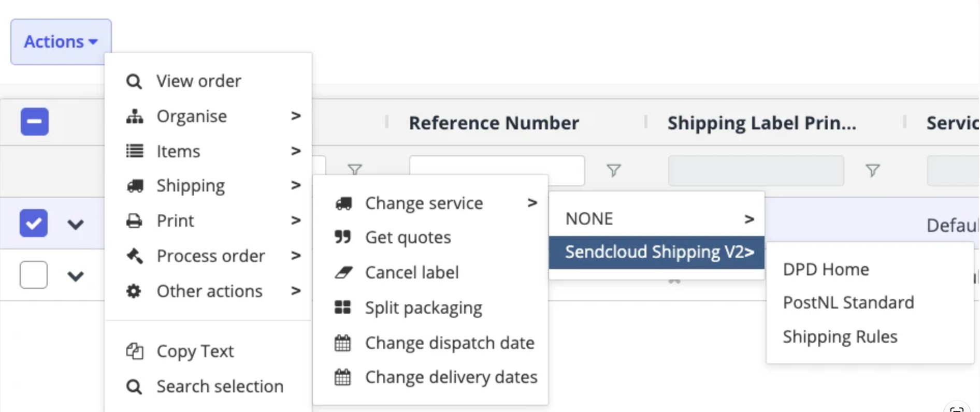
Task: Click the Shipping Label Printed filter field
Action: coord(756,170)
